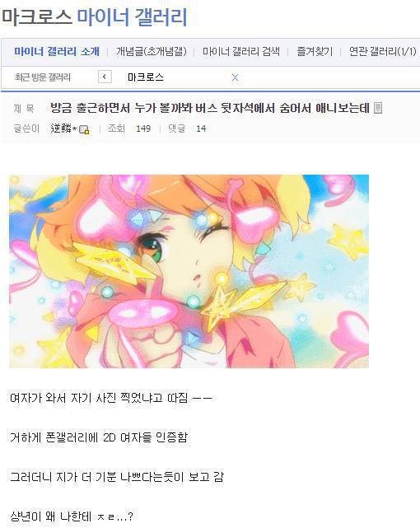The height and width of the screenshot is (528, 420).
Task: Click the comment count 14
Action: point(201,128)
